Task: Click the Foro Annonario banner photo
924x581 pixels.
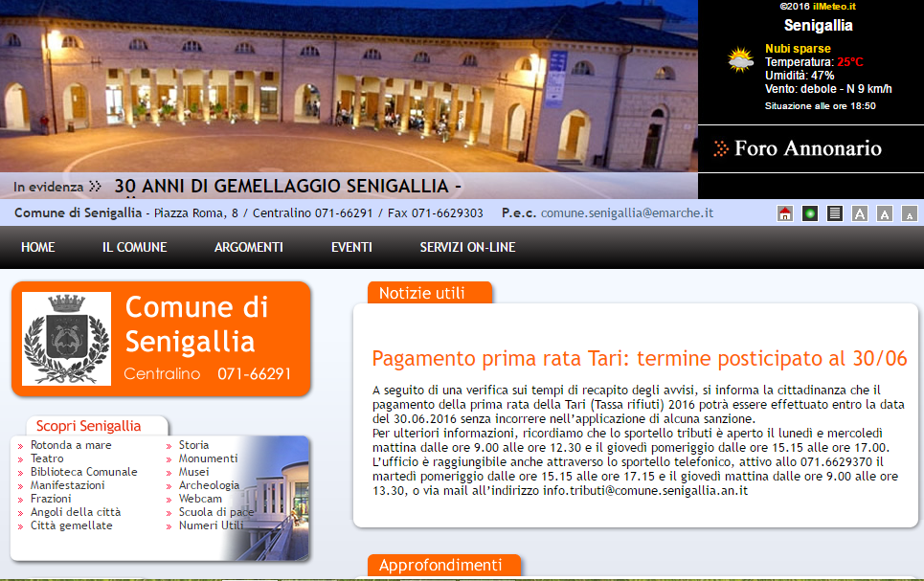Action: [349, 86]
